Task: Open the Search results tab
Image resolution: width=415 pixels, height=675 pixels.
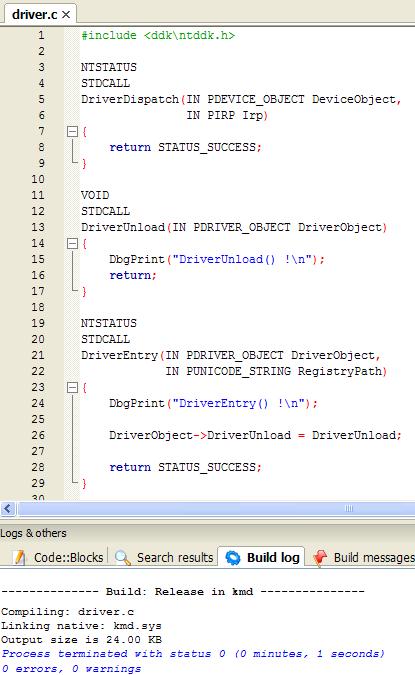Action: [x=165, y=557]
